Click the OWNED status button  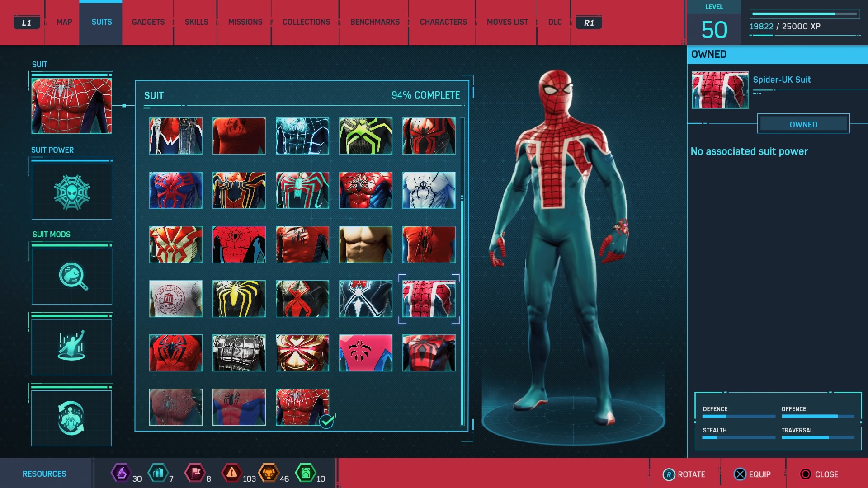(x=803, y=124)
